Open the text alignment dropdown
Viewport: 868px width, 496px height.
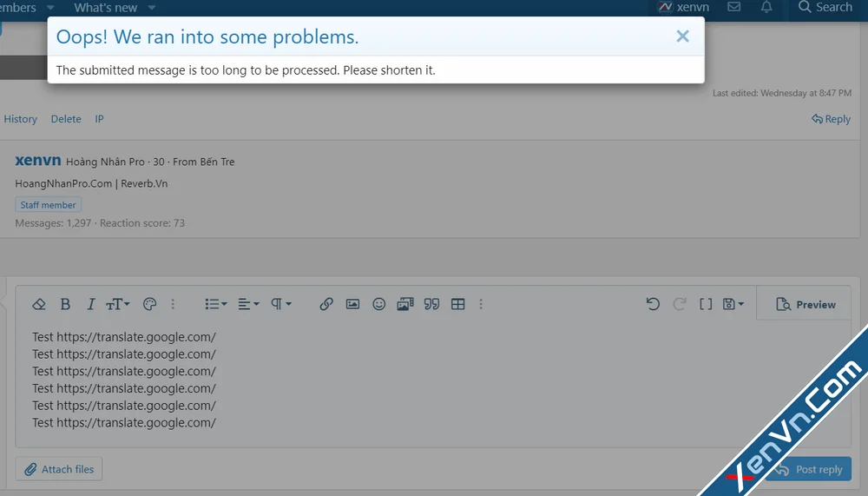(x=248, y=304)
